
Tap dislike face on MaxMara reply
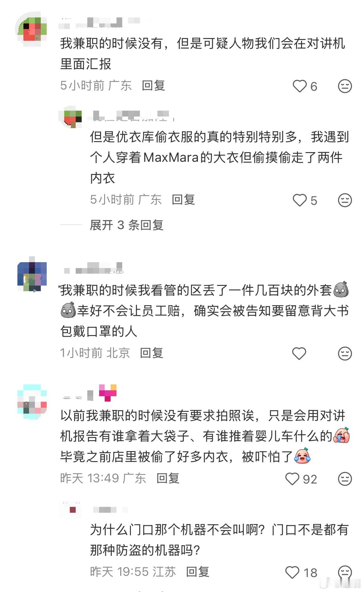point(345,200)
